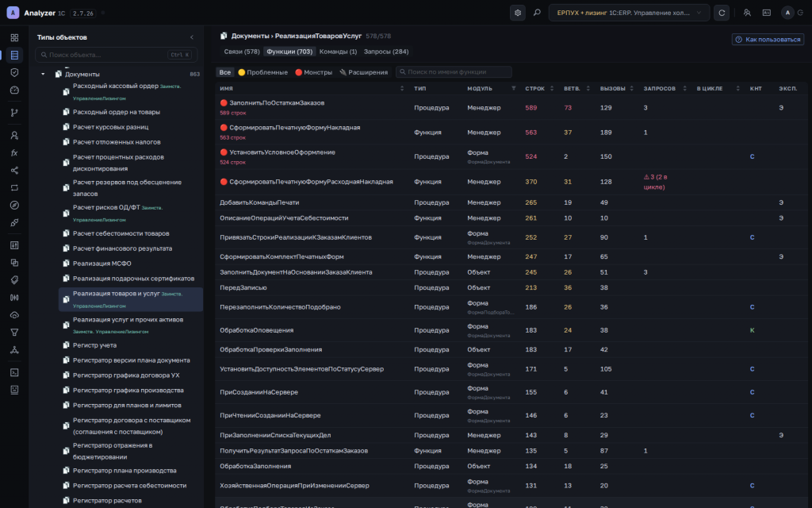Open the 'Документы' breadcrumb link
This screenshot has height=508, width=812.
[249, 37]
